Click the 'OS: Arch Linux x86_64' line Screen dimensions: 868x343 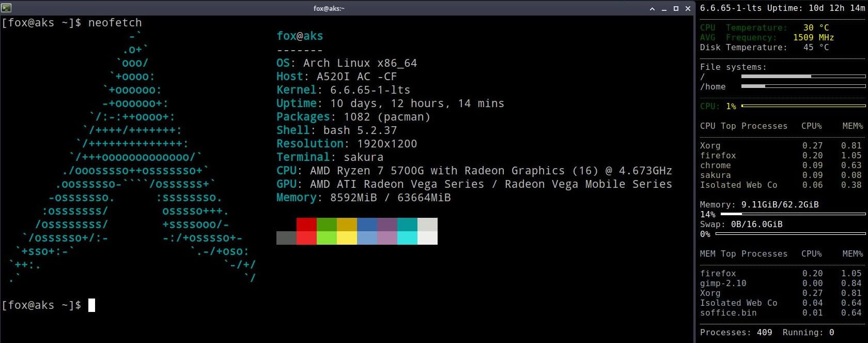pyautogui.click(x=347, y=63)
